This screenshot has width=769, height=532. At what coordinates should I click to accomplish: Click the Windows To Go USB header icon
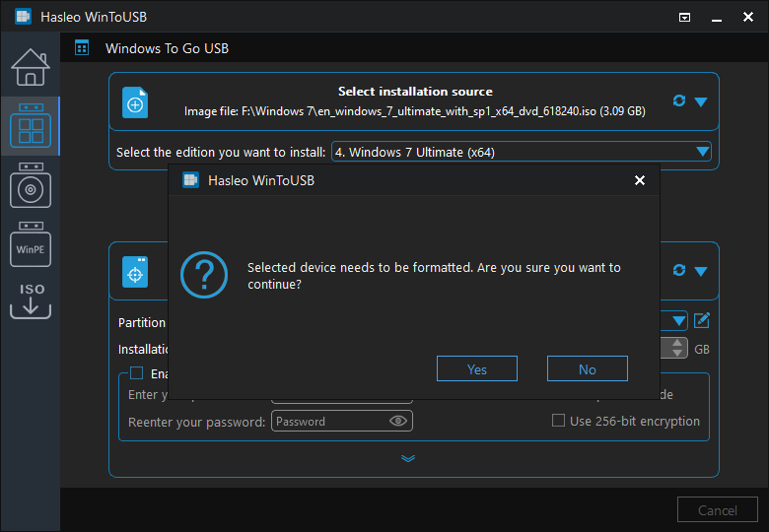[x=82, y=48]
